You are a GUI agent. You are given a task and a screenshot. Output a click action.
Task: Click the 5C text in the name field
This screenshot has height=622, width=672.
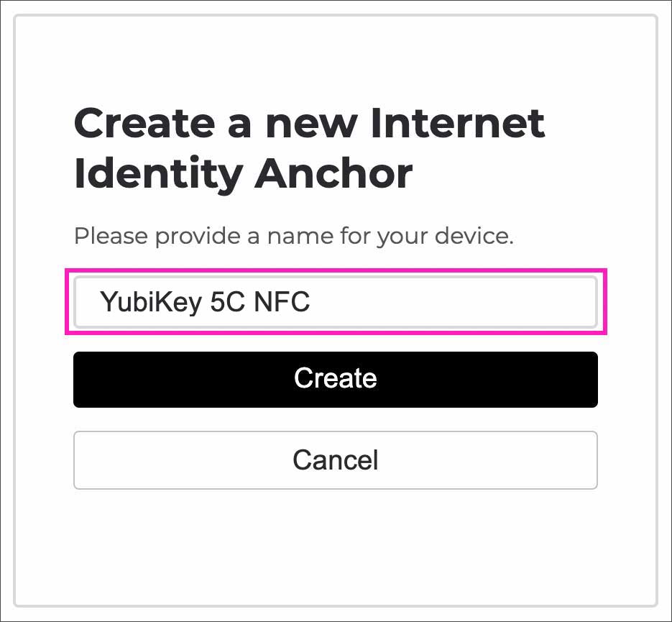228,302
